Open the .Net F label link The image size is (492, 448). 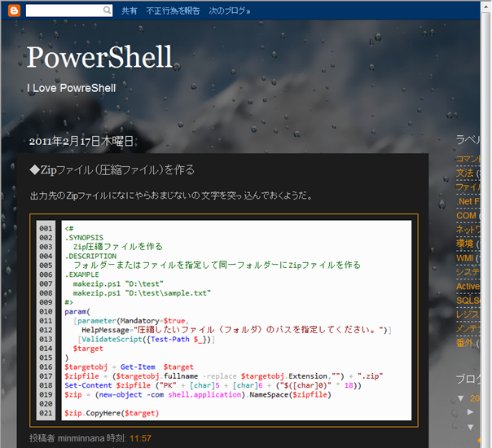click(x=468, y=201)
